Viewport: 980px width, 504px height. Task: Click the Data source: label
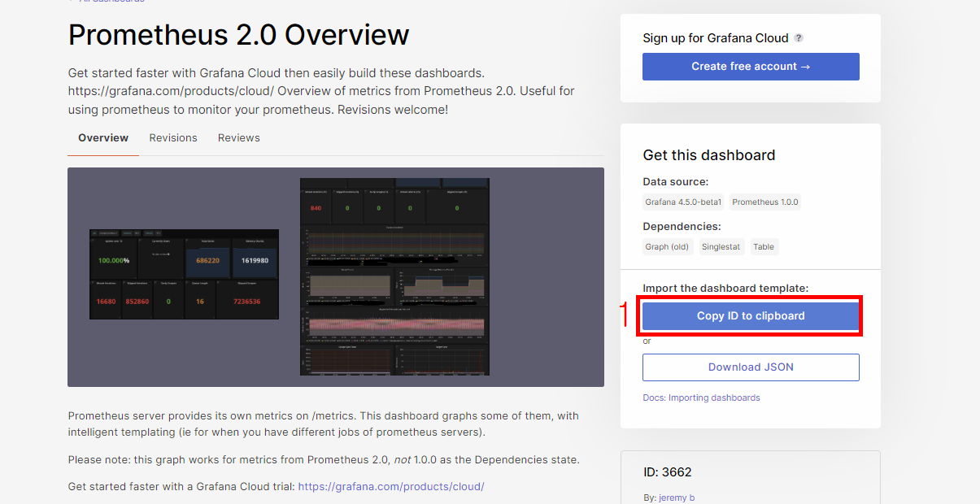coord(675,182)
